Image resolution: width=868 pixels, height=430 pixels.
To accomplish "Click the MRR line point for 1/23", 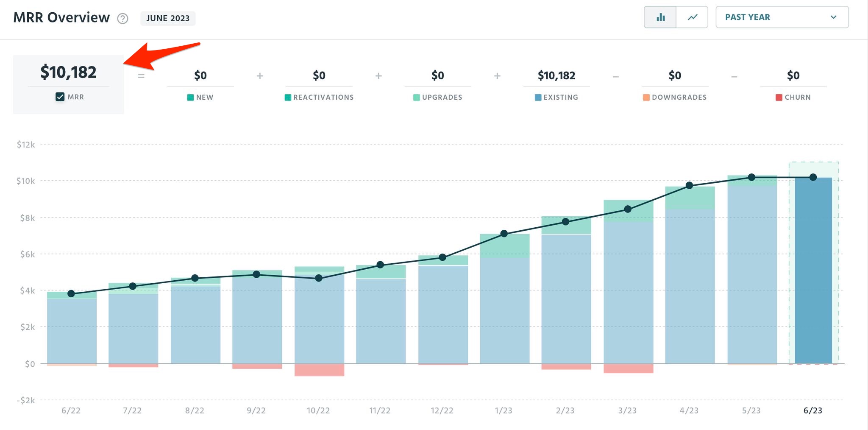I will point(504,234).
